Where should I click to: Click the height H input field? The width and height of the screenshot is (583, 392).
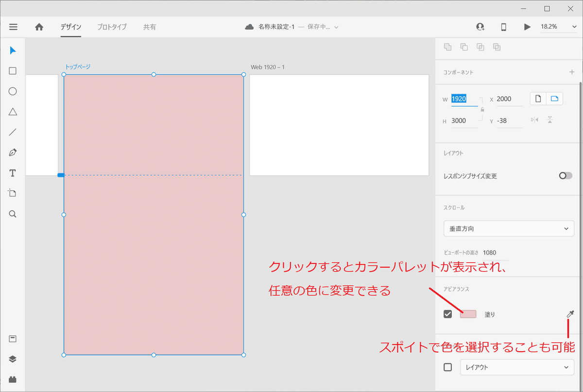pos(464,121)
